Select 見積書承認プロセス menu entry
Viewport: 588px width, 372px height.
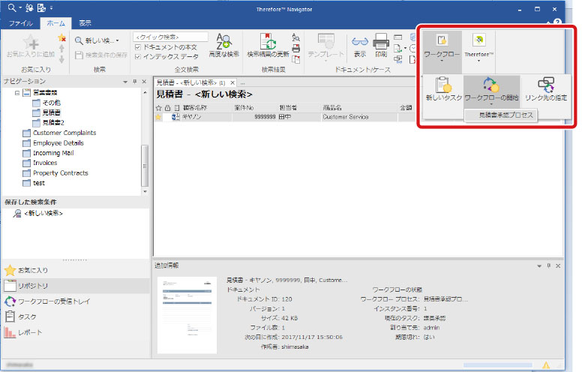point(501,115)
